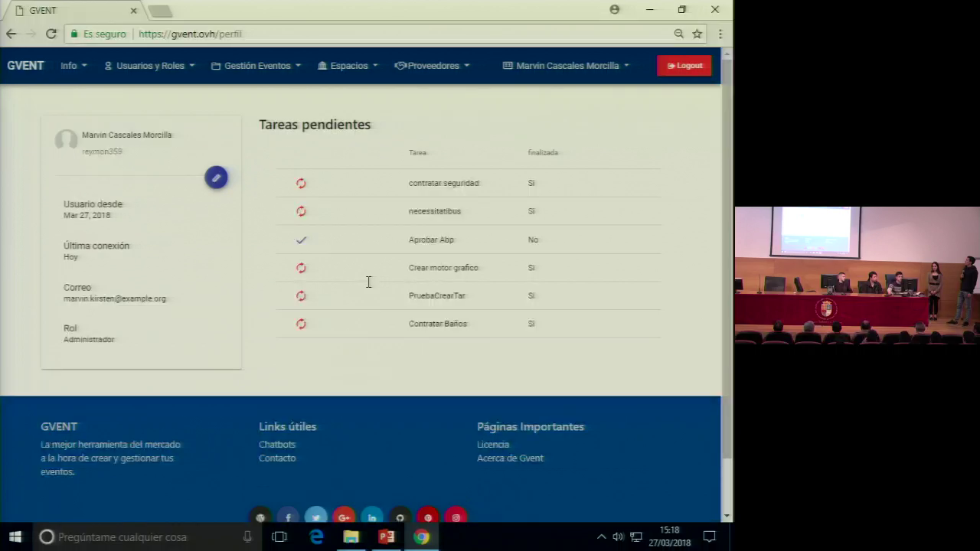Open PowerPoint from the Windows taskbar
This screenshot has height=551, width=980.
pos(387,536)
